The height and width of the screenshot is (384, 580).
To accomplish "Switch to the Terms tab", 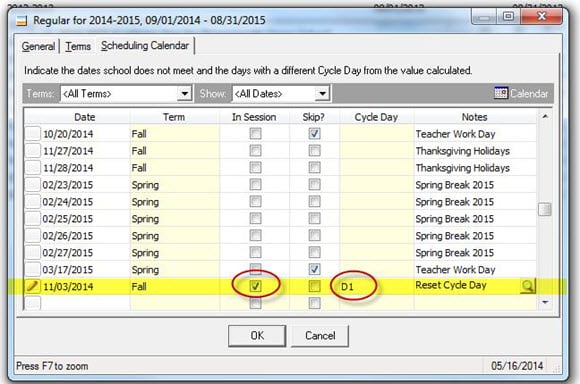I will click(x=78, y=47).
